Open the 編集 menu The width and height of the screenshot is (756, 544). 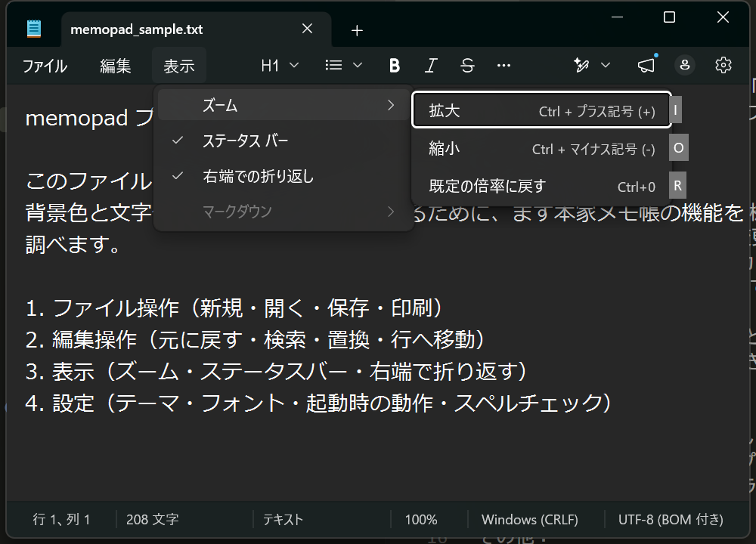(115, 66)
